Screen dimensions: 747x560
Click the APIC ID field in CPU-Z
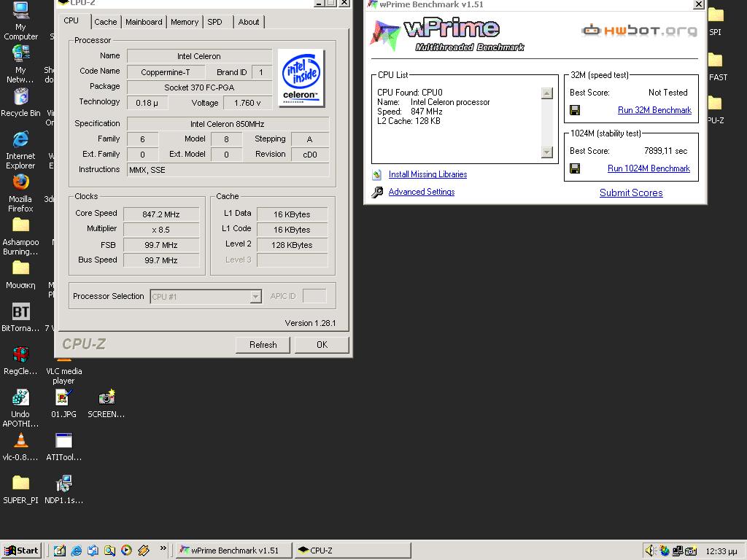(x=314, y=296)
